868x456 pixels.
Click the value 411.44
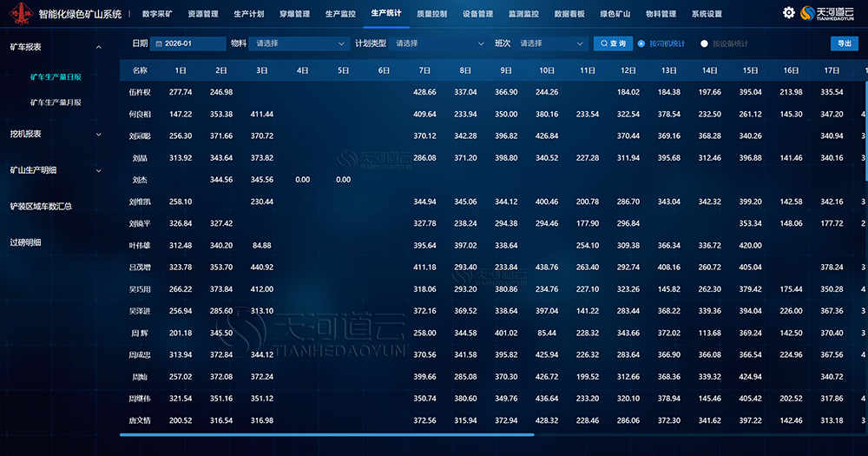click(x=262, y=114)
